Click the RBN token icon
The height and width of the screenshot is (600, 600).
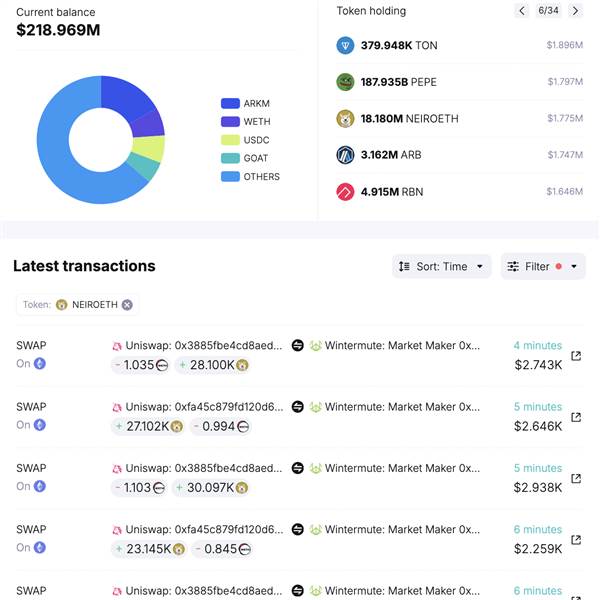[x=345, y=192]
